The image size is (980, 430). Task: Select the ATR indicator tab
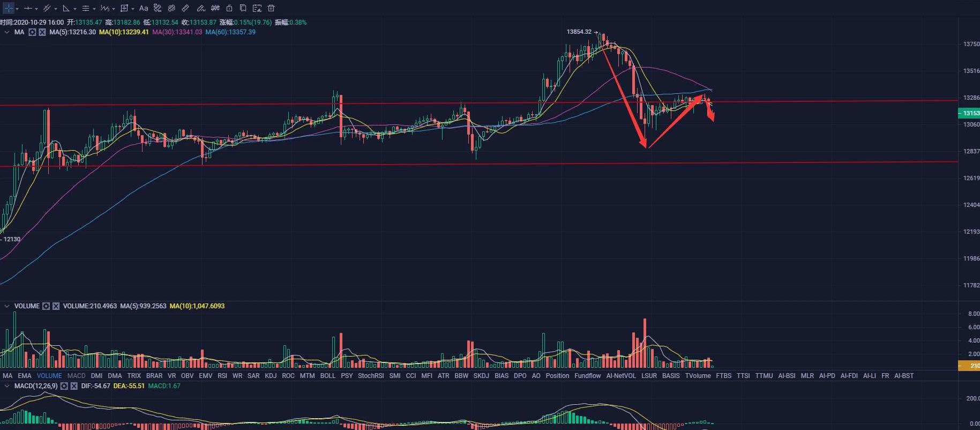point(444,376)
